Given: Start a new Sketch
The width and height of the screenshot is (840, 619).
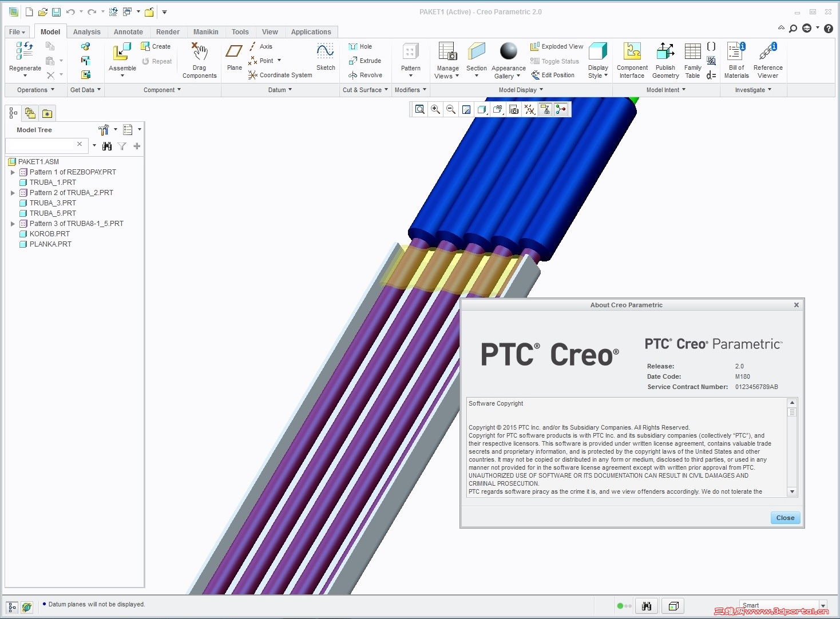Looking at the screenshot, I should tap(326, 52).
